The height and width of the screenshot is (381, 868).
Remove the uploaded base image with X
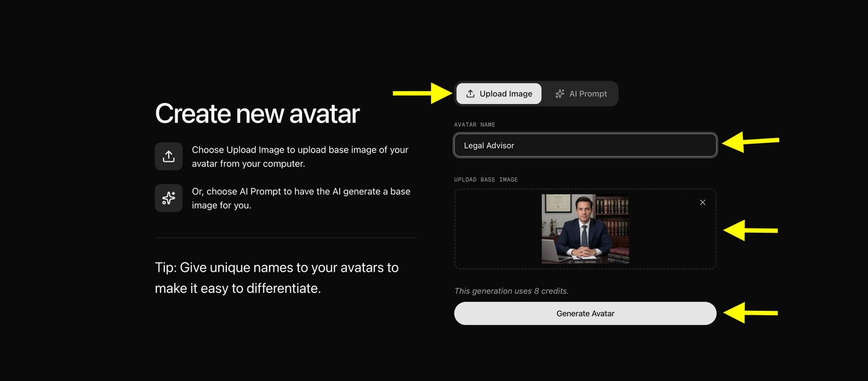[x=702, y=202]
